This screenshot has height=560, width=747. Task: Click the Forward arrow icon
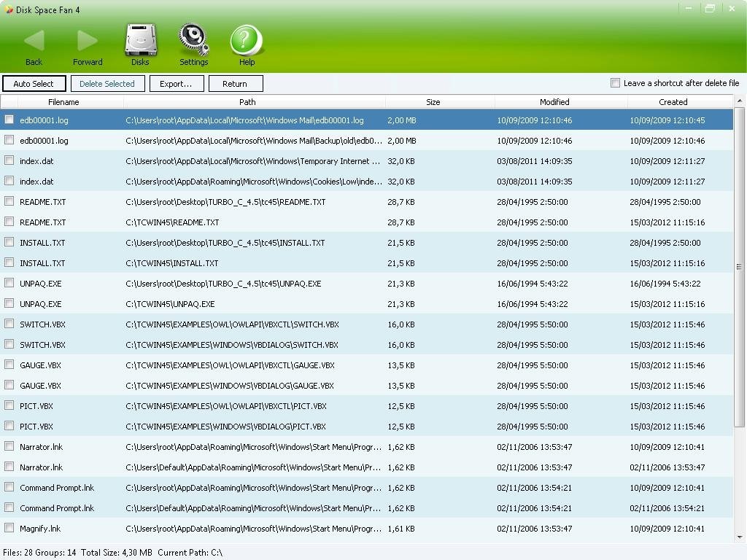[x=88, y=41]
